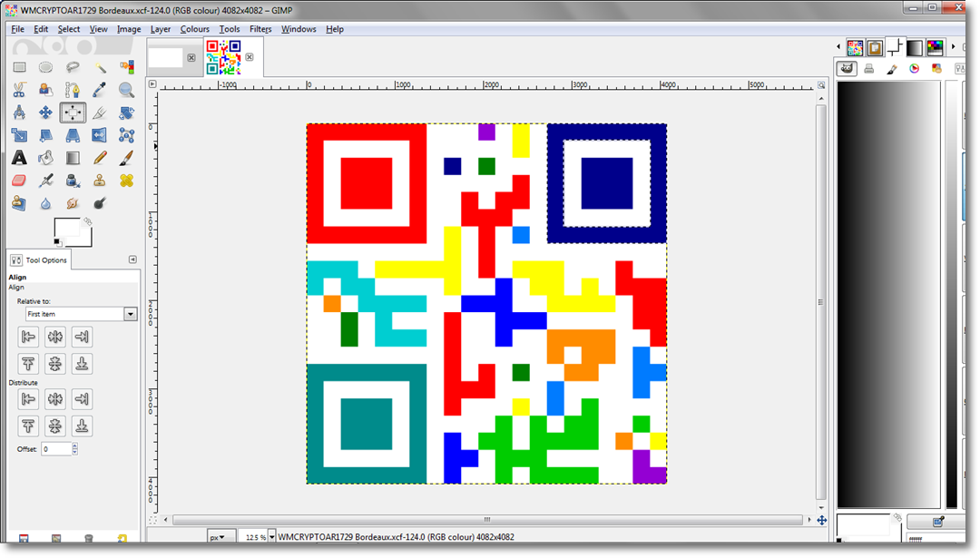Activate the Select by Colour tool

127,67
